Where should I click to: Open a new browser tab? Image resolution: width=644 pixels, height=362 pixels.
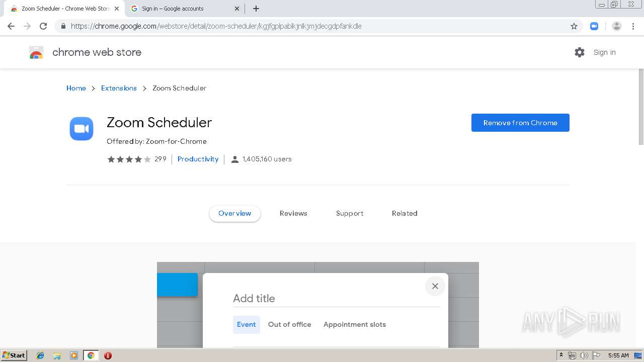pyautogui.click(x=256, y=9)
